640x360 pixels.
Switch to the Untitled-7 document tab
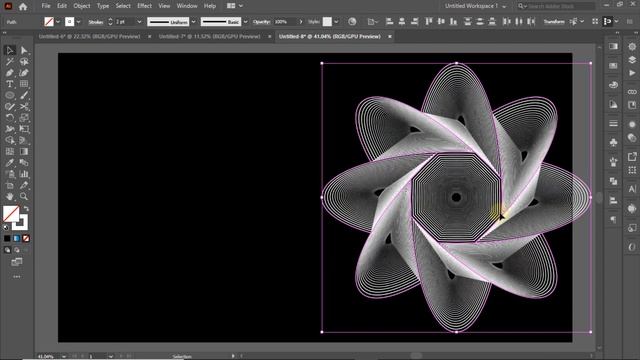[x=209, y=36]
